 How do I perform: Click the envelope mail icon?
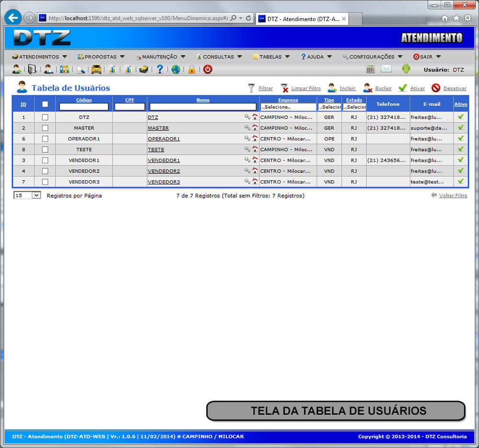pos(386,69)
